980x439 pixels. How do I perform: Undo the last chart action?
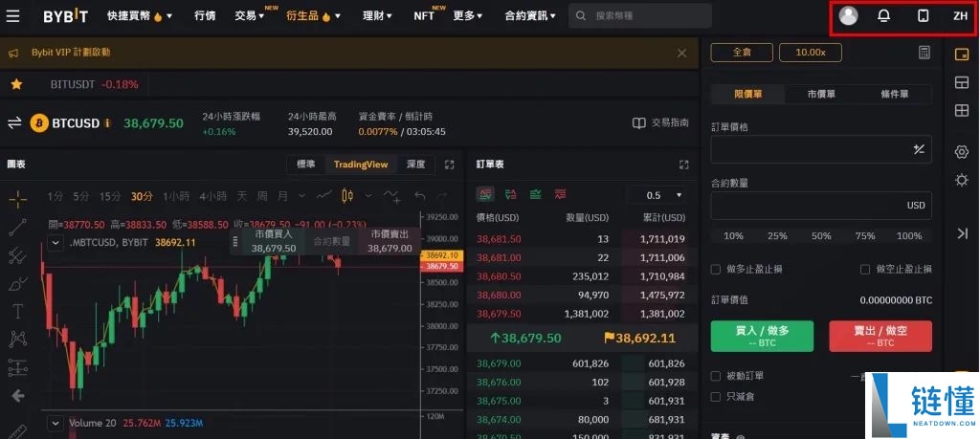(x=420, y=196)
